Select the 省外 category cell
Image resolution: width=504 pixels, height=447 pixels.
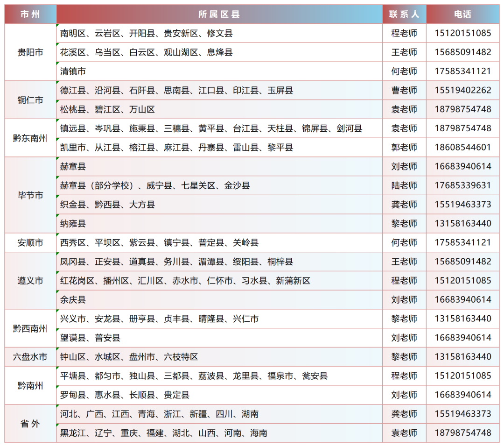point(30,424)
